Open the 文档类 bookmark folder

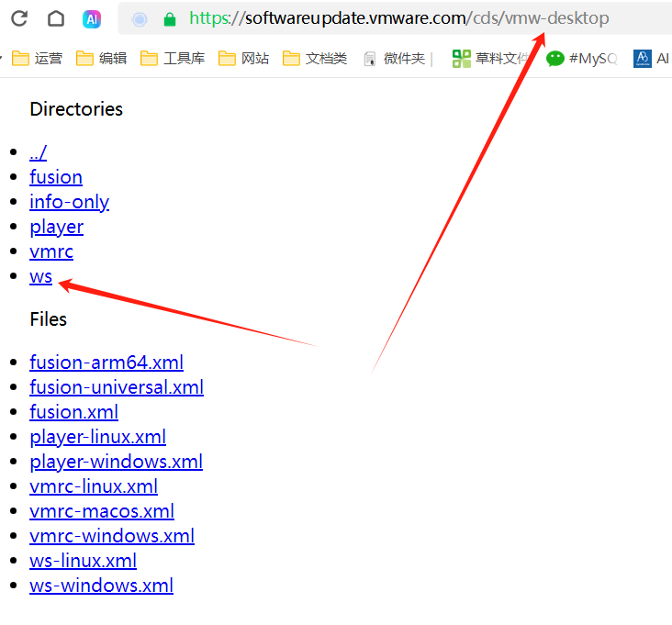pyautogui.click(x=315, y=58)
